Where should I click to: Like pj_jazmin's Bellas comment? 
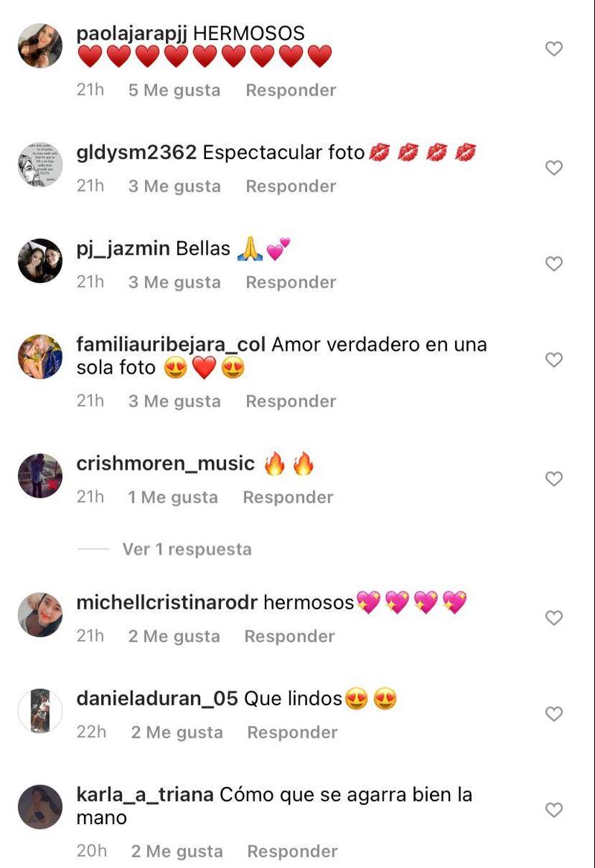554,264
